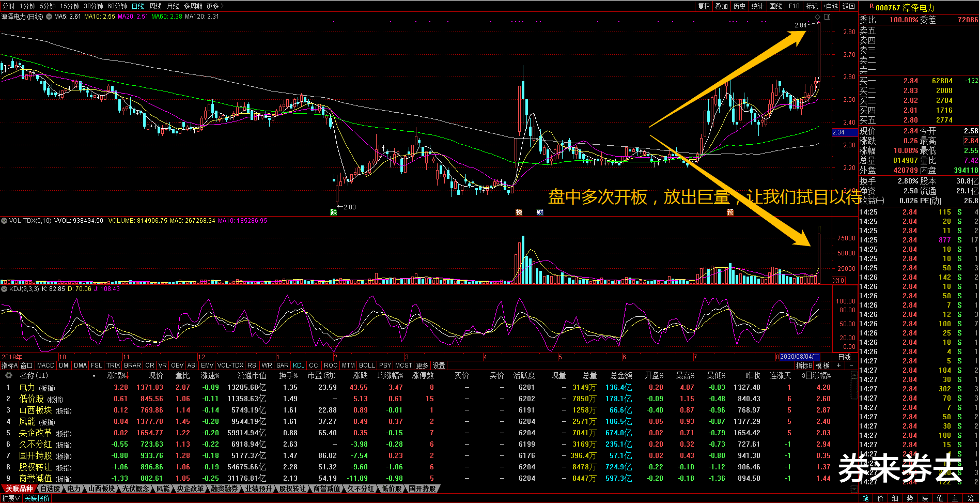This screenshot has height=504, width=980.
Task: Switch chart period to 月线
Action: point(173,6)
